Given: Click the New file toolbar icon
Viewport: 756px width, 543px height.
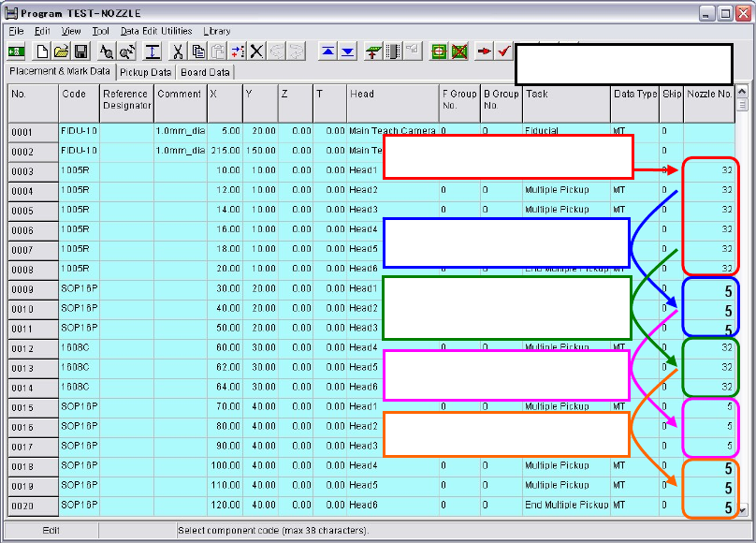Looking at the screenshot, I should coord(43,51).
